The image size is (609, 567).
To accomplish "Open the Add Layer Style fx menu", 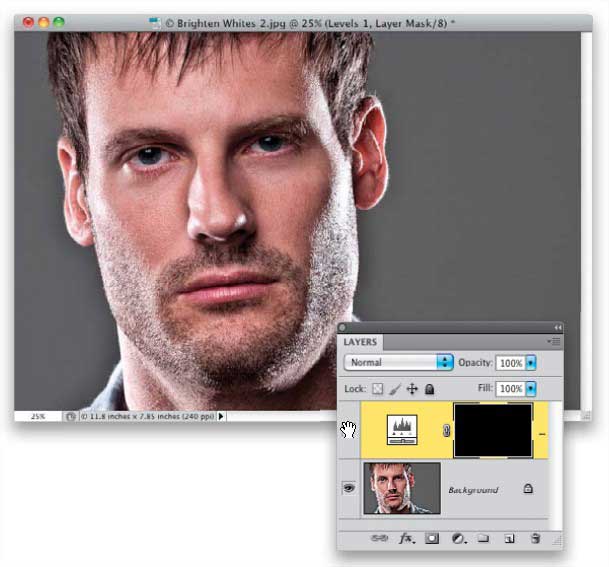I will pyautogui.click(x=407, y=538).
